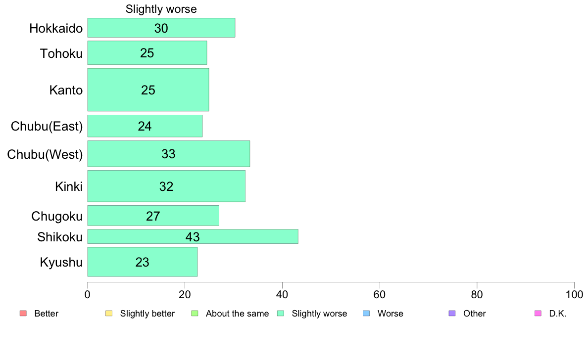Click the Slightly worse chart title

coord(161,9)
